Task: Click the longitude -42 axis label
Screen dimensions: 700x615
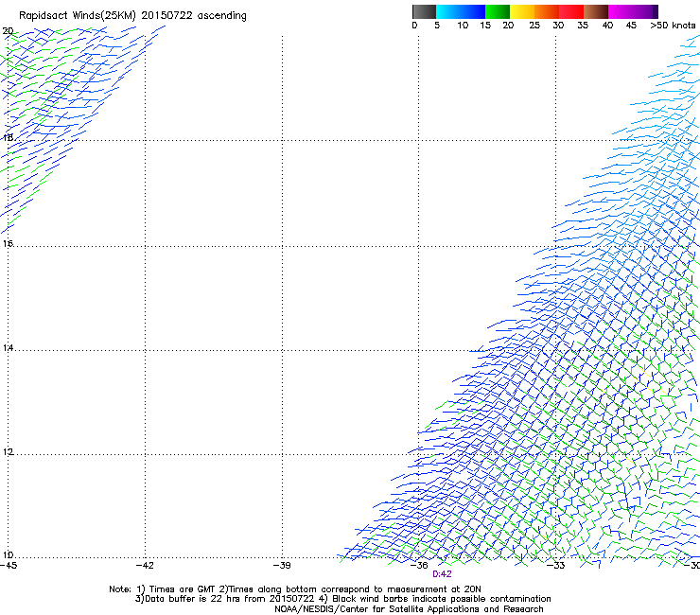Action: pyautogui.click(x=145, y=566)
